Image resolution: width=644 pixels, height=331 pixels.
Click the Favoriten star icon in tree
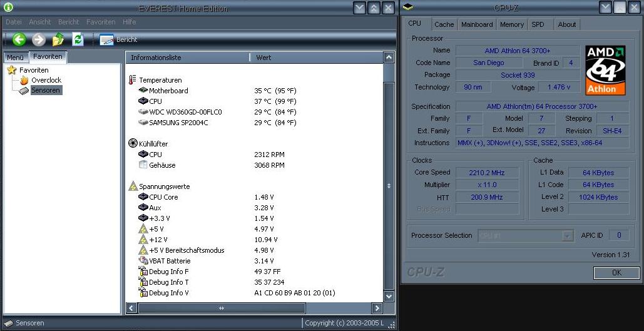[12, 70]
